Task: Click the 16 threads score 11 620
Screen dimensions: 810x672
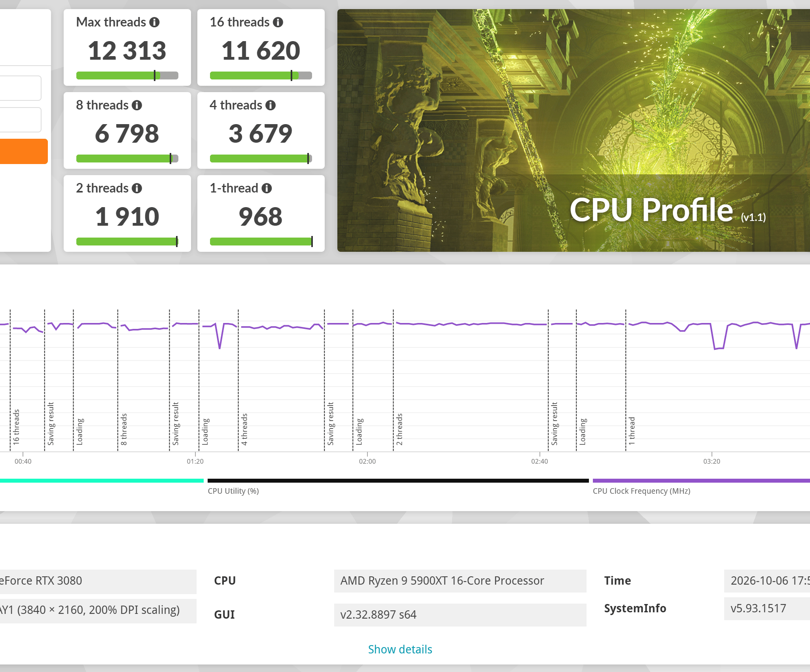Action: [261, 51]
